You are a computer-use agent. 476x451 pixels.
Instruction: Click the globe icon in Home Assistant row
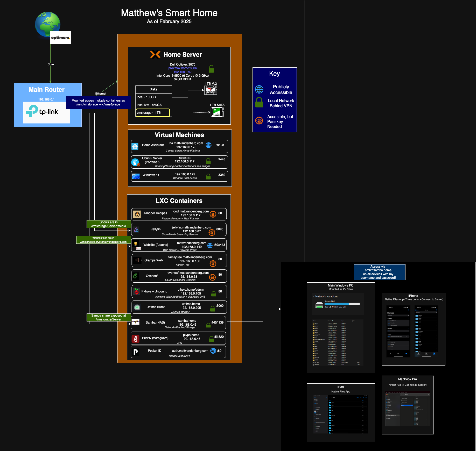(208, 145)
